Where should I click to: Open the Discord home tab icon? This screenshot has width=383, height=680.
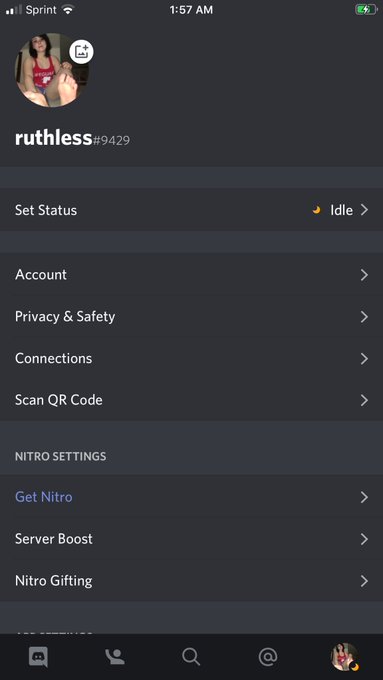tap(38, 657)
